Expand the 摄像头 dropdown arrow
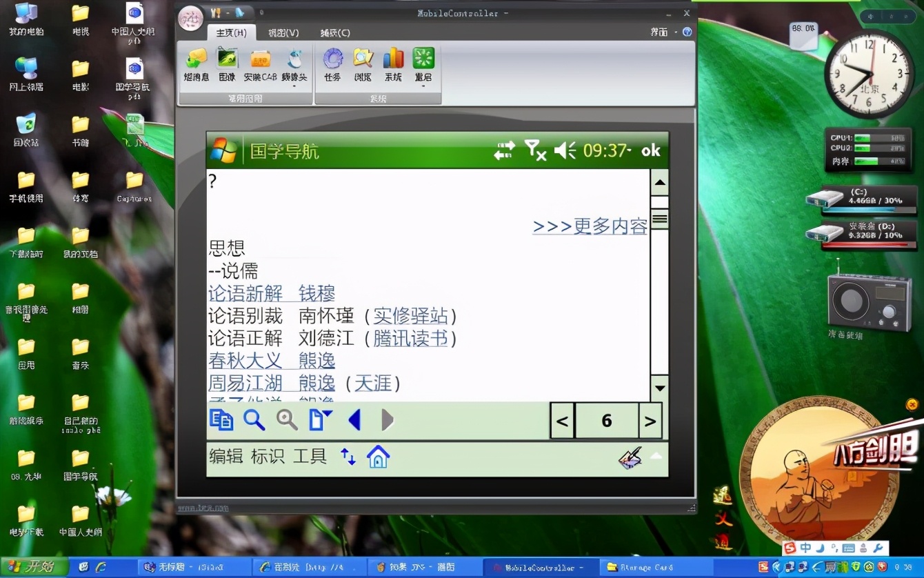Image resolution: width=924 pixels, height=578 pixels. tap(294, 87)
